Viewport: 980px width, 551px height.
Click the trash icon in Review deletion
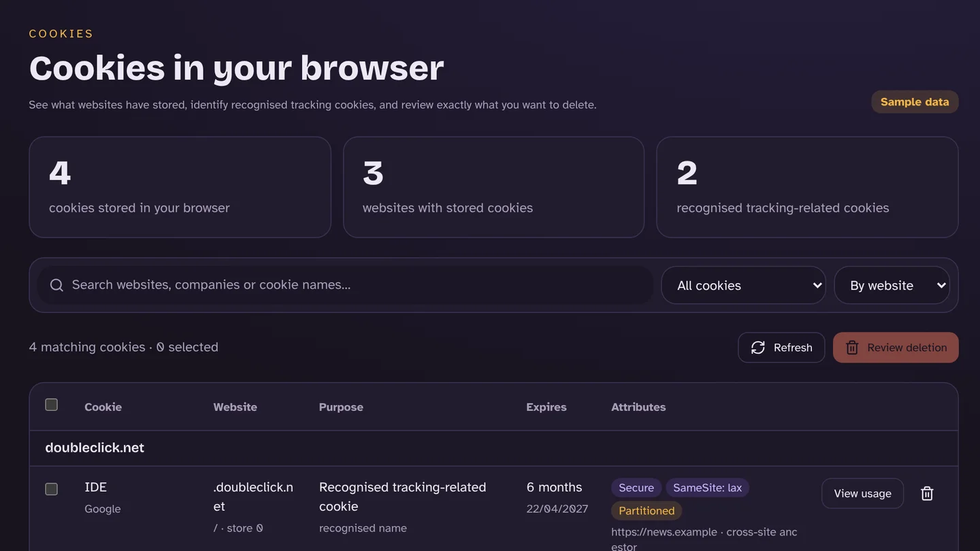pyautogui.click(x=852, y=348)
